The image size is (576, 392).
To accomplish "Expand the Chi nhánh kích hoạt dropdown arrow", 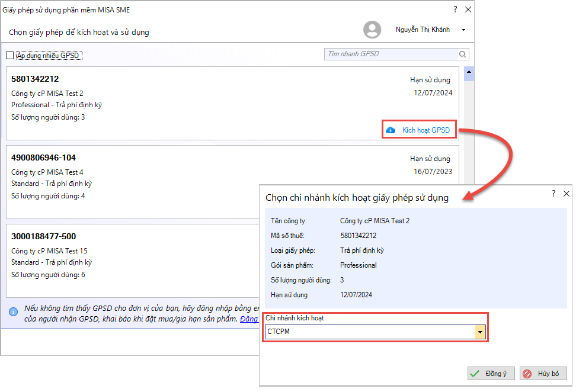I will click(x=480, y=332).
